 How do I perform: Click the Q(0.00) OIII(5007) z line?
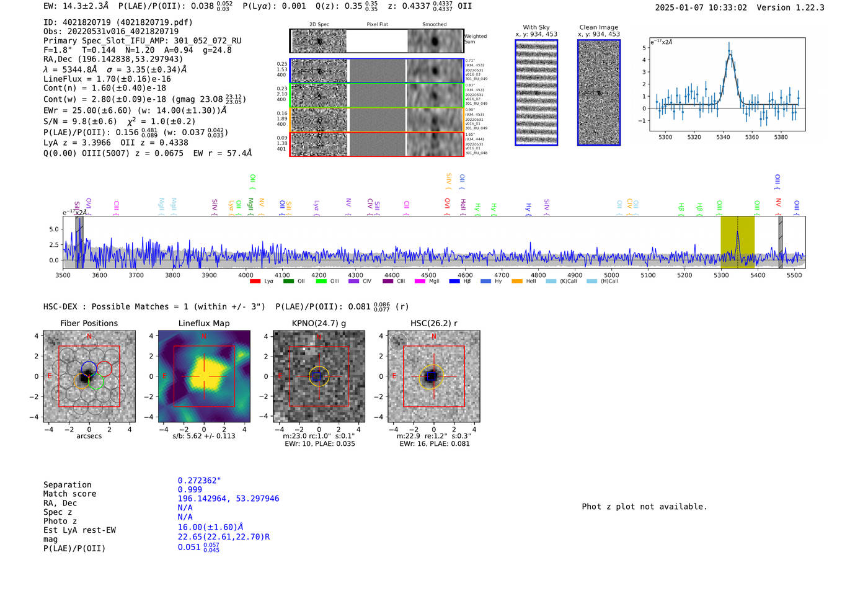point(148,153)
